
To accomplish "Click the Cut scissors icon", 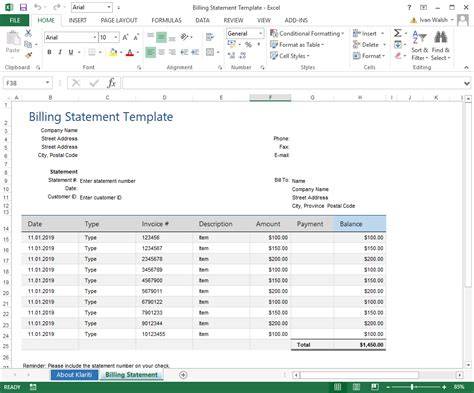I will [x=28, y=33].
